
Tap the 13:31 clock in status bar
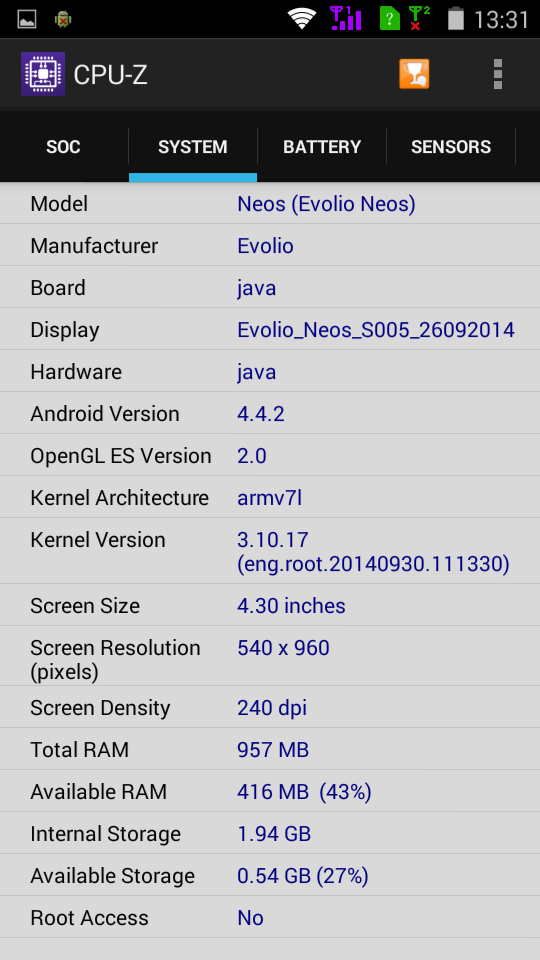pos(501,20)
